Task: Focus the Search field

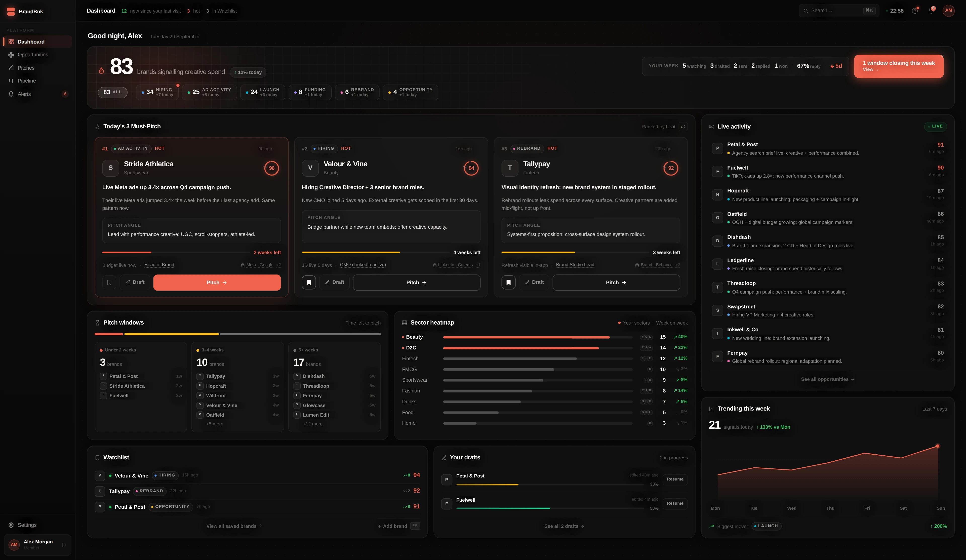Action: point(839,11)
